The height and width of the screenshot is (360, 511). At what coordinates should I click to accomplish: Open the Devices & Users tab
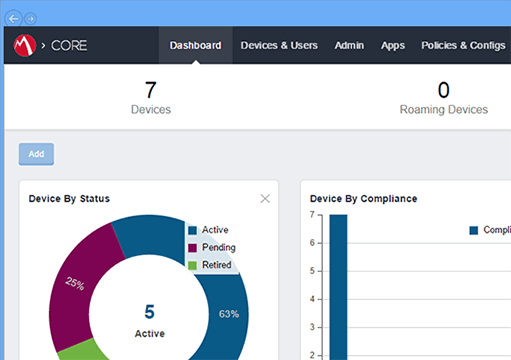pos(279,45)
